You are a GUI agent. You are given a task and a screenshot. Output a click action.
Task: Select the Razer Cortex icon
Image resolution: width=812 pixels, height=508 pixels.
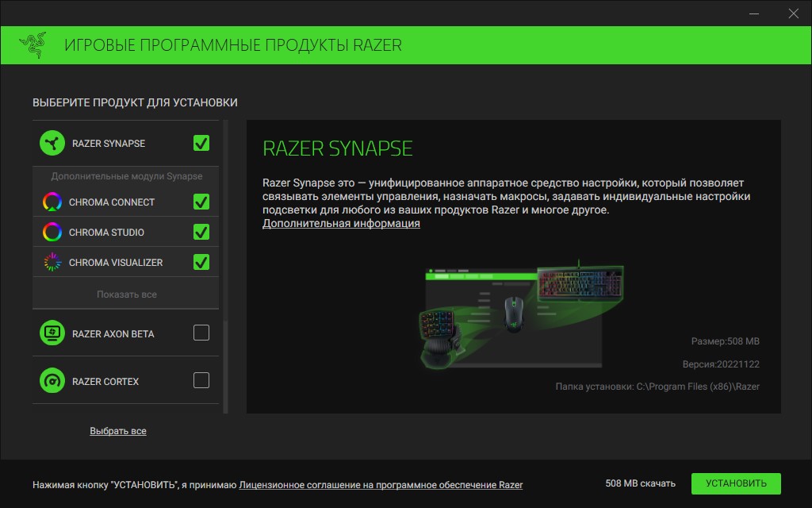52,381
